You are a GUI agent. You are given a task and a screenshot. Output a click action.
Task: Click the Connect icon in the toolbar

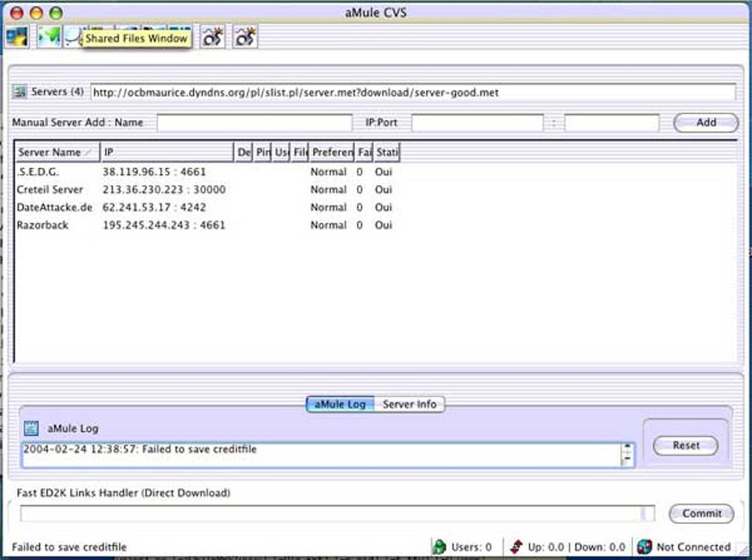tap(17, 37)
